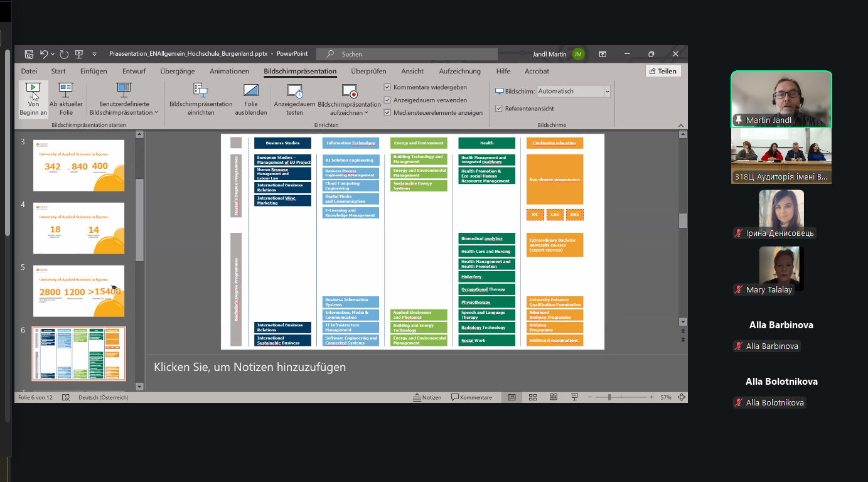Uncheck Kommentare wiedergeben checkbox
The height and width of the screenshot is (482, 868).
[x=388, y=87]
